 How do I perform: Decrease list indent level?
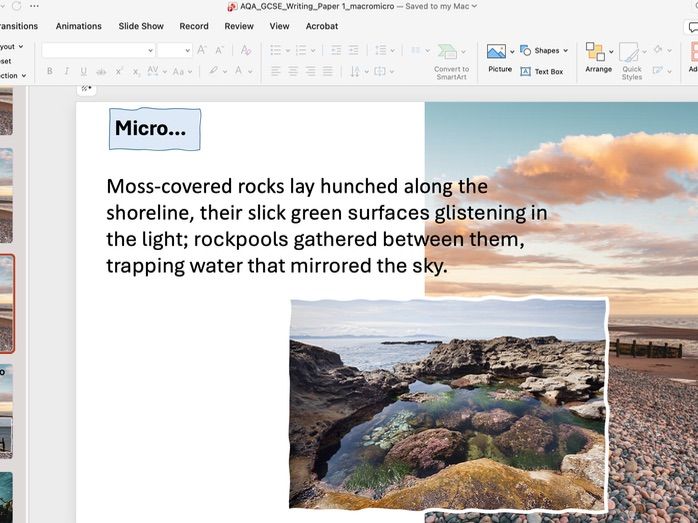(x=336, y=50)
